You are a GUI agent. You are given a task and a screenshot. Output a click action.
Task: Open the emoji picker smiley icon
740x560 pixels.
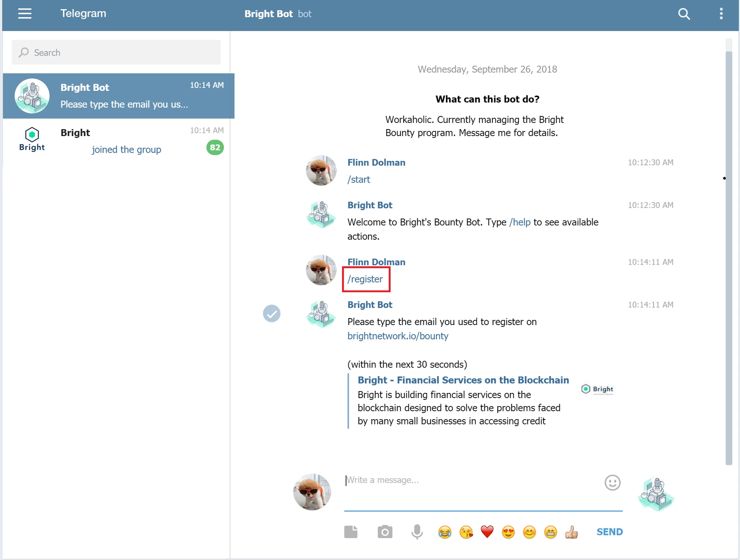[612, 483]
